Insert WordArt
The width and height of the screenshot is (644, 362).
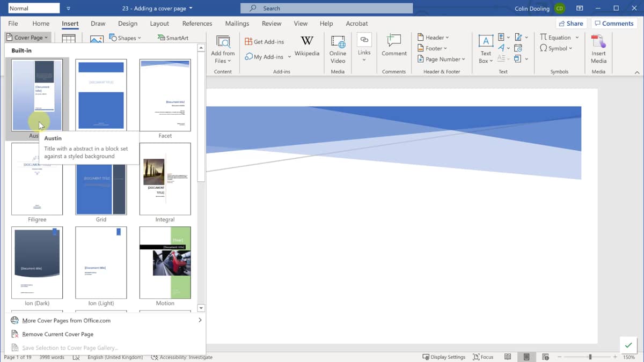(503, 48)
